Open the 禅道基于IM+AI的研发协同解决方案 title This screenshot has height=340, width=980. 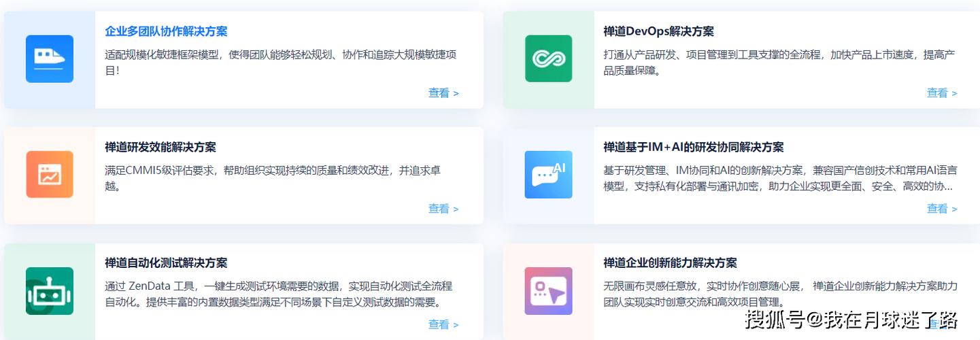pyautogui.click(x=694, y=147)
